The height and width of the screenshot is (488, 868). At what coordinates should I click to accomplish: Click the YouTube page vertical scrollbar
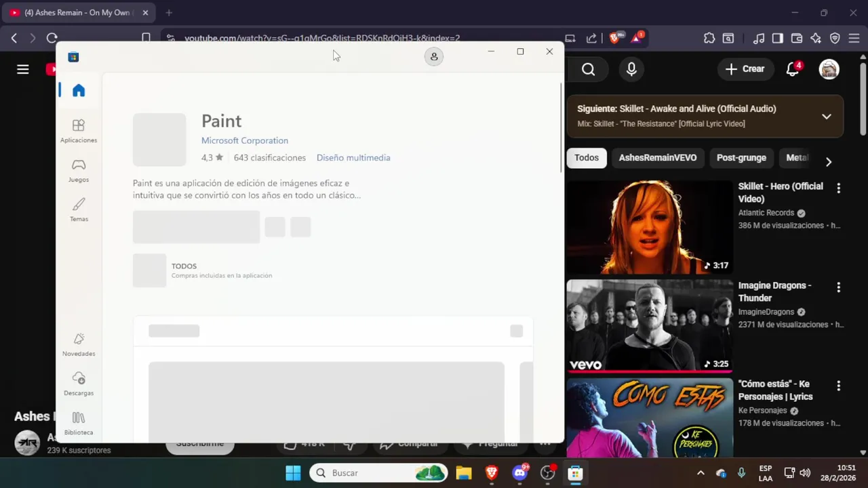[x=863, y=100]
